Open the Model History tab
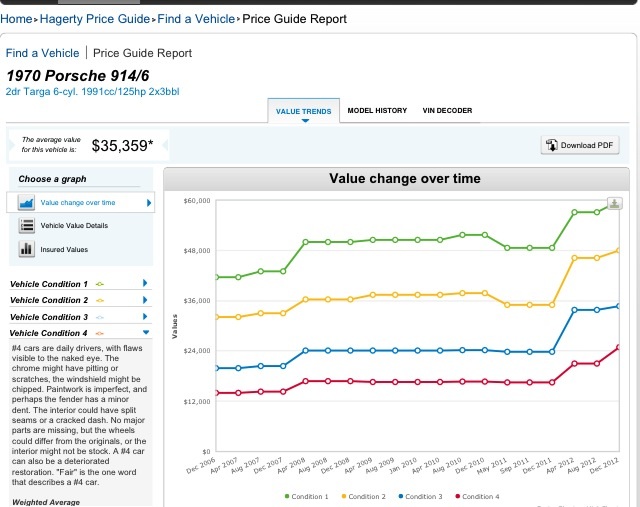 tap(377, 111)
